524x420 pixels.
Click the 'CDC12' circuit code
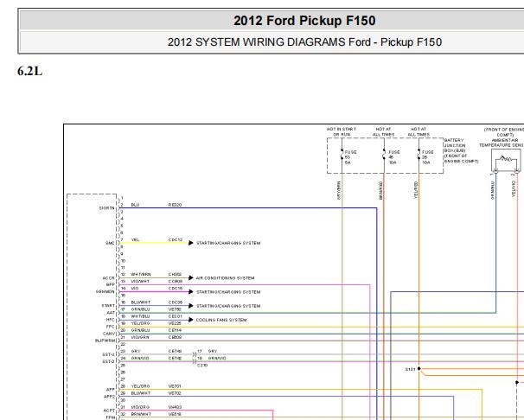point(176,240)
